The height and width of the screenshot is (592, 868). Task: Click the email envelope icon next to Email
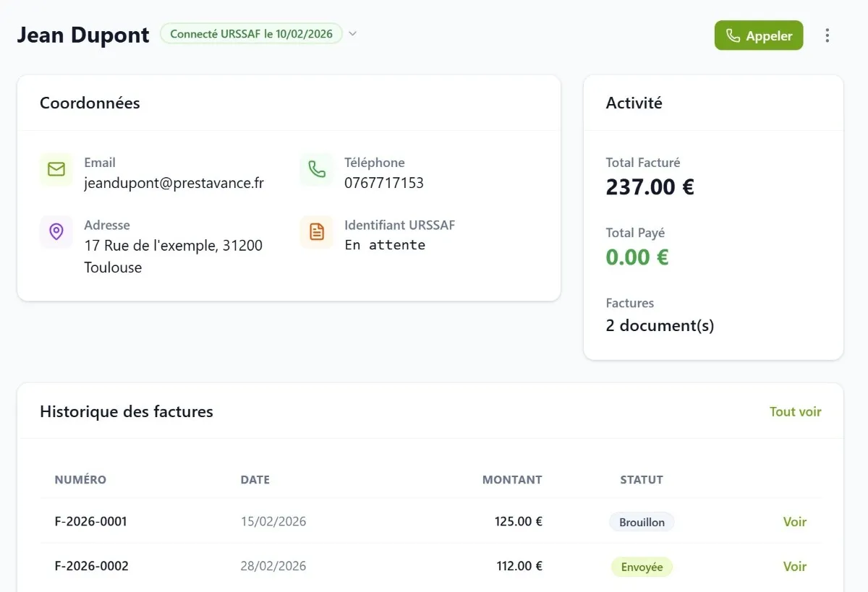point(56,171)
